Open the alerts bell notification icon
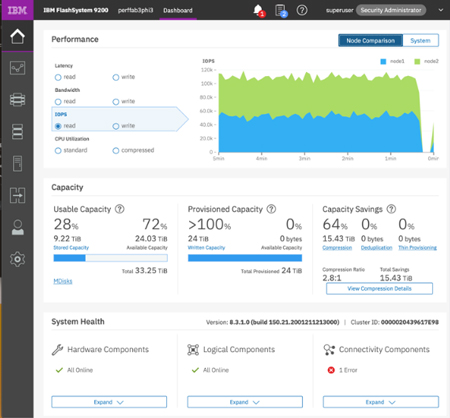 (259, 10)
